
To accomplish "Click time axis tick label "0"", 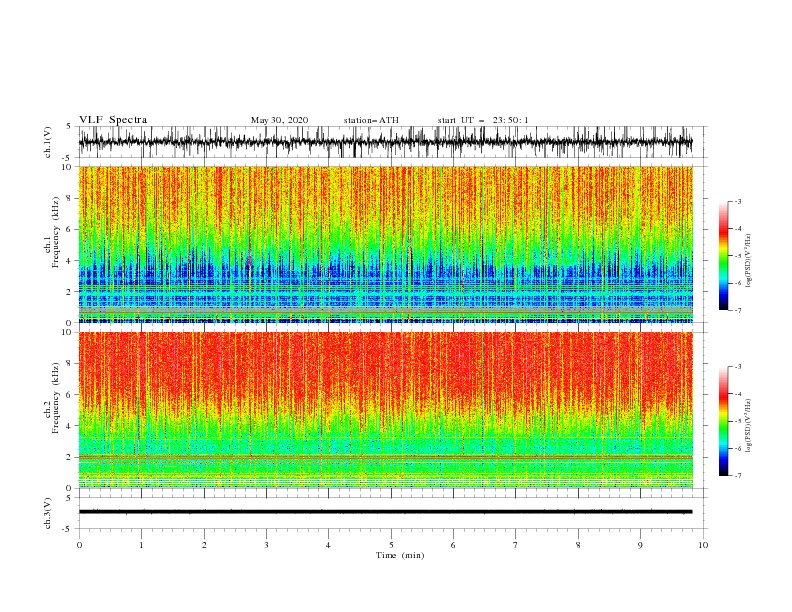I will click(79, 545).
